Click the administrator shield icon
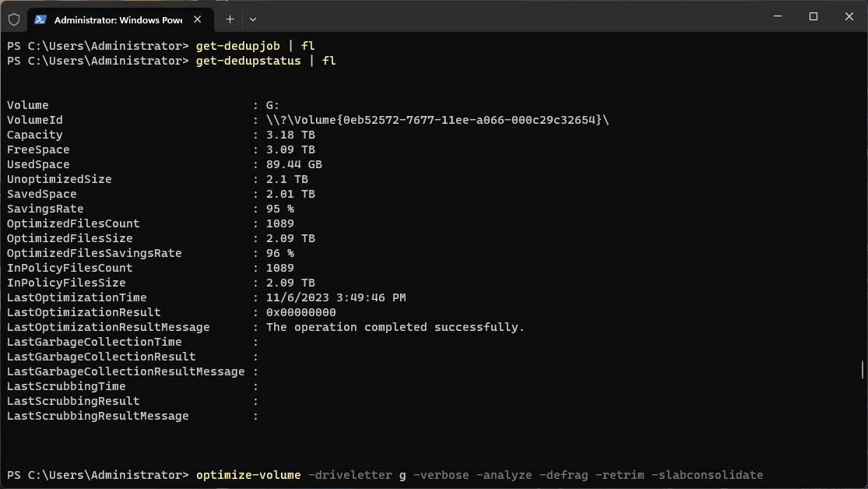Viewport: 868px width, 489px height. tap(14, 19)
